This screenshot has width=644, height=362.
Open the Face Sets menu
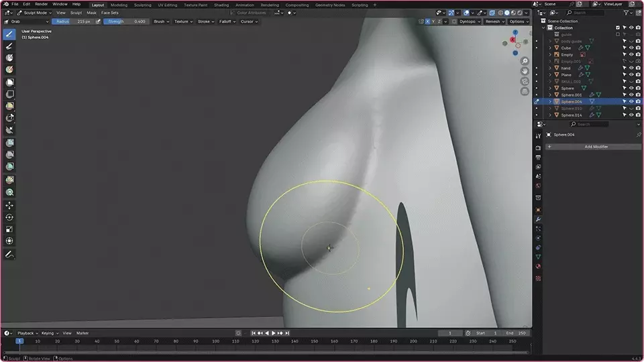[x=109, y=13]
